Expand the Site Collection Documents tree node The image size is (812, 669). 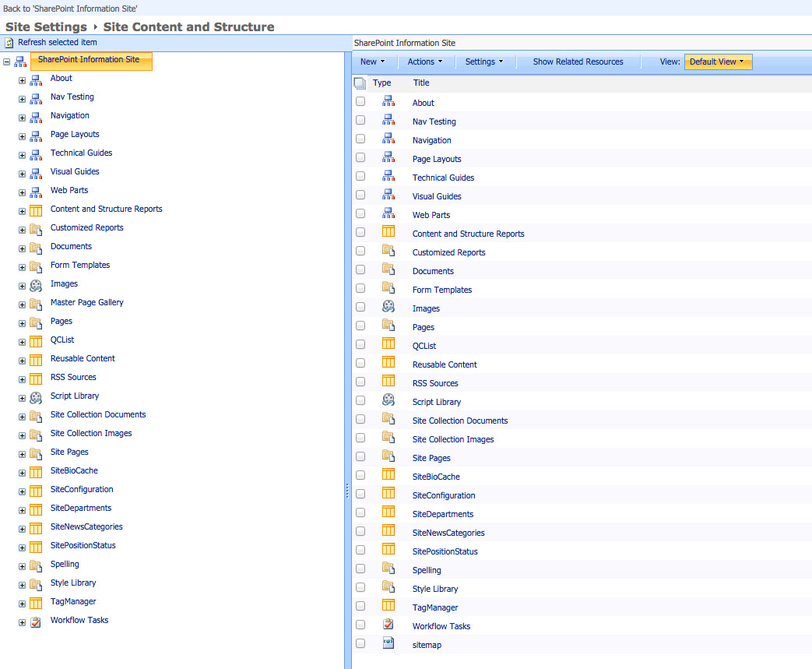[x=23, y=417]
